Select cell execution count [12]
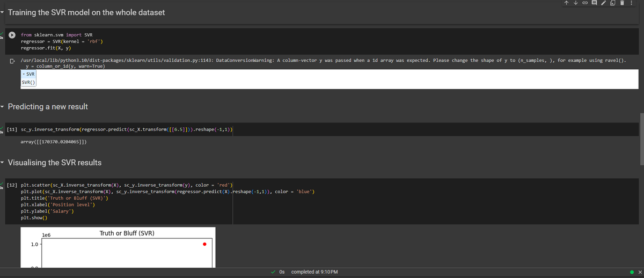Image resolution: width=644 pixels, height=278 pixels. click(x=12, y=185)
